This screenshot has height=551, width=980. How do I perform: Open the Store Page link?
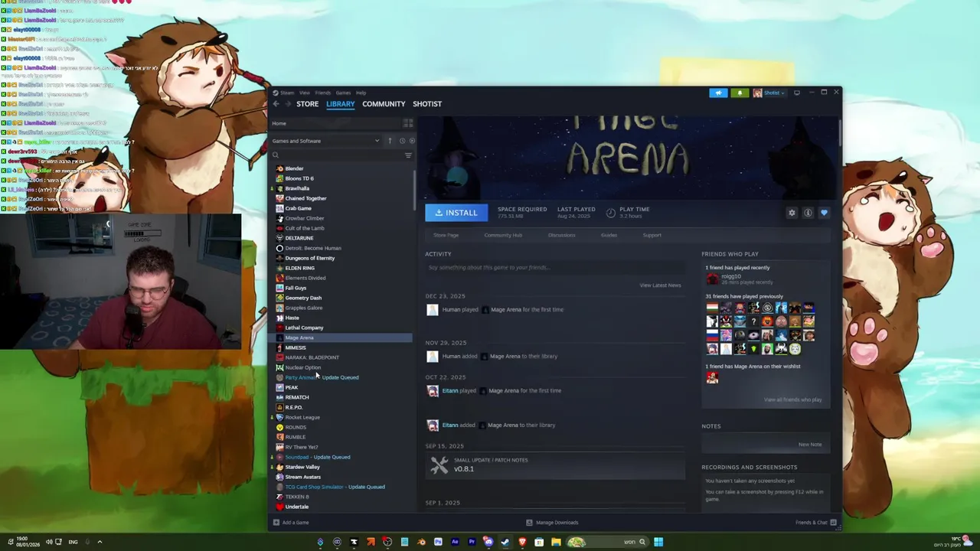(446, 235)
